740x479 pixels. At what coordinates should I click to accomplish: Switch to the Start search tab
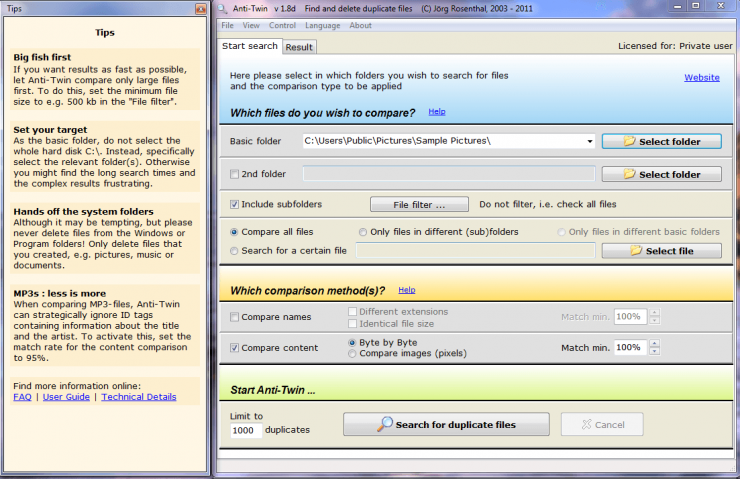[250, 46]
